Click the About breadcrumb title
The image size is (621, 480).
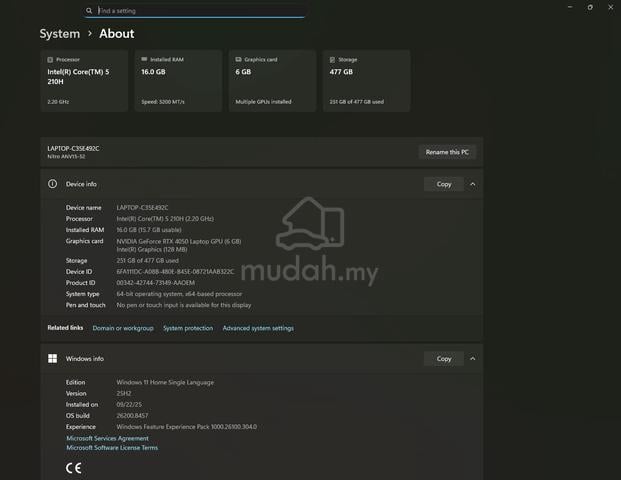pos(117,34)
